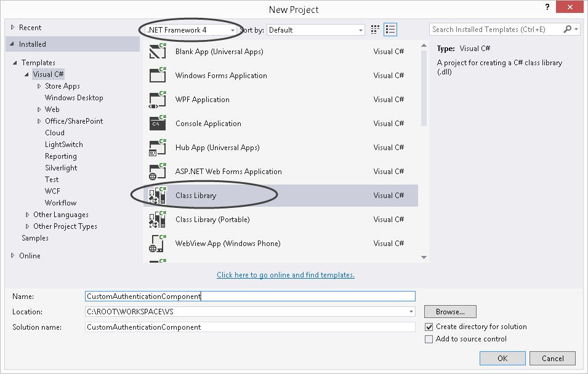
Task: Select Windows Desktop in the tree
Action: coord(74,98)
